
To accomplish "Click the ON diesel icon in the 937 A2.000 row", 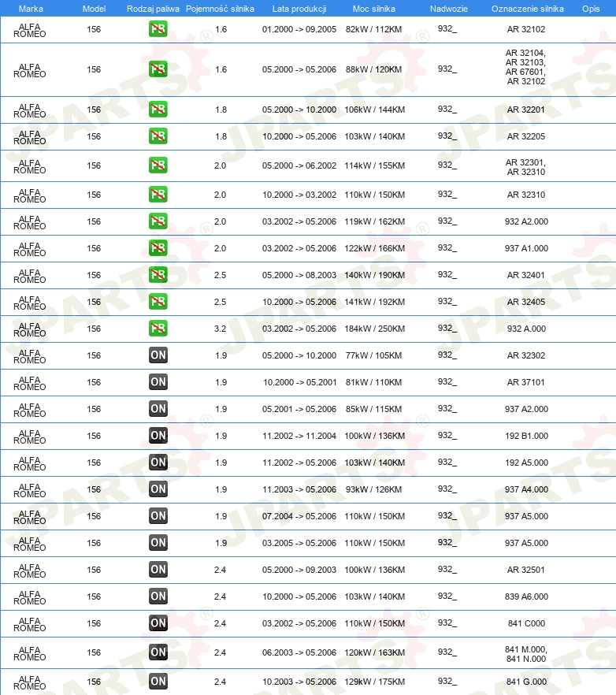I will coord(158,409).
